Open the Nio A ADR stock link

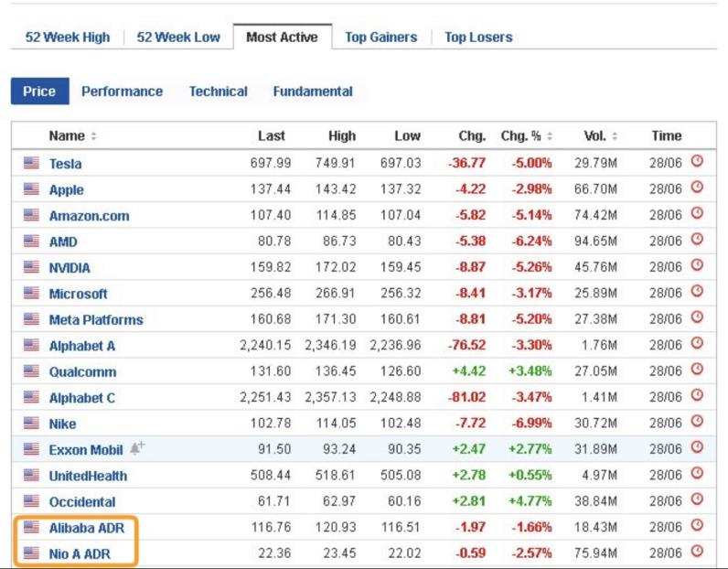[x=80, y=554]
